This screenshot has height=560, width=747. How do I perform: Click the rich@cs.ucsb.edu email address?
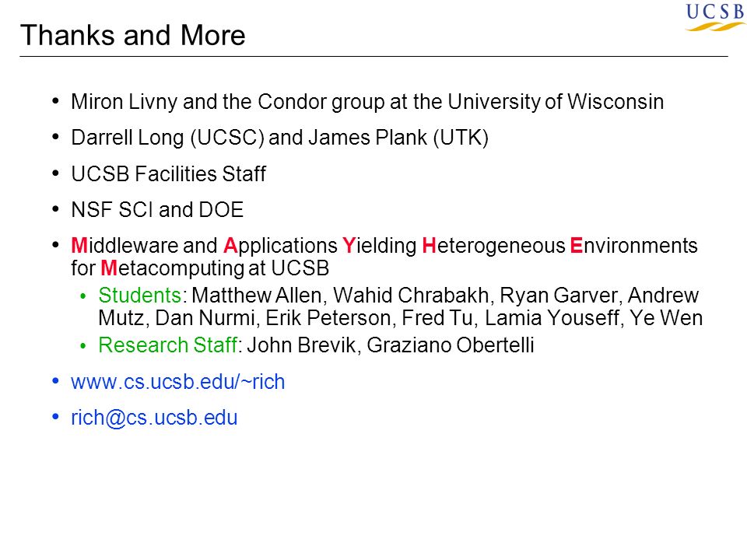pos(154,418)
